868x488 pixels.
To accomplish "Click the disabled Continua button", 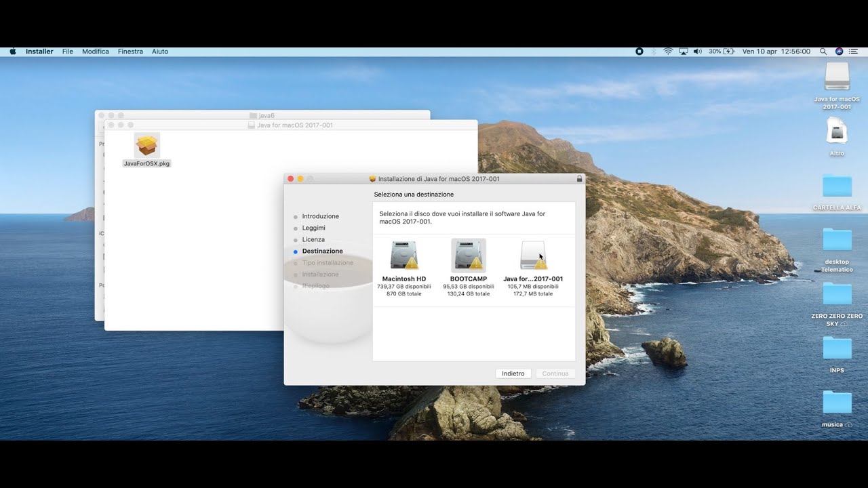I will click(555, 373).
